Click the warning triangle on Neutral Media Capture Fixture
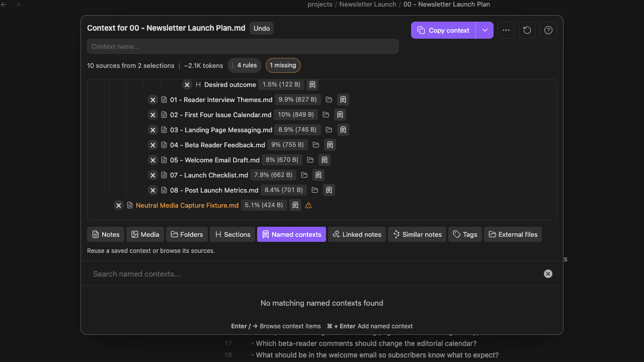The height and width of the screenshot is (362, 644). click(x=308, y=205)
